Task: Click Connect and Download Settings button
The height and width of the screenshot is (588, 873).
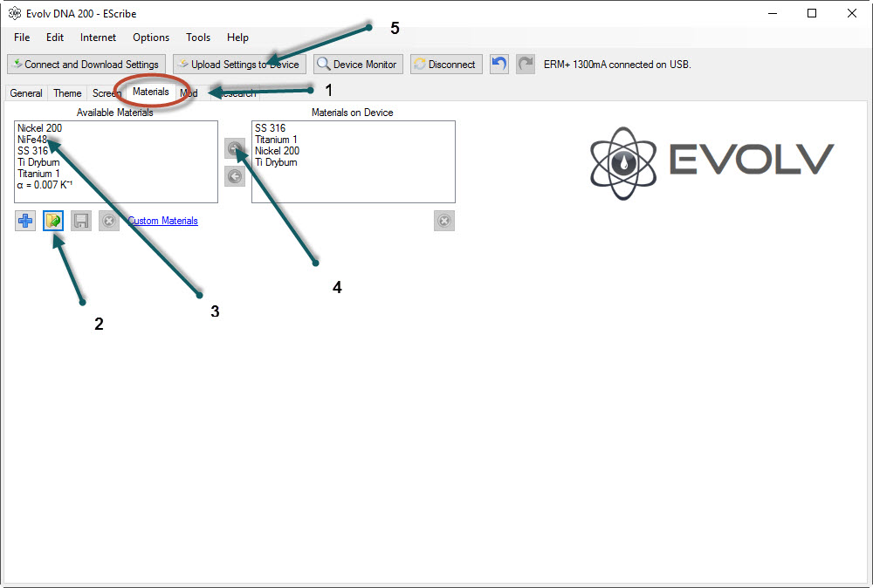Action: pyautogui.click(x=86, y=64)
